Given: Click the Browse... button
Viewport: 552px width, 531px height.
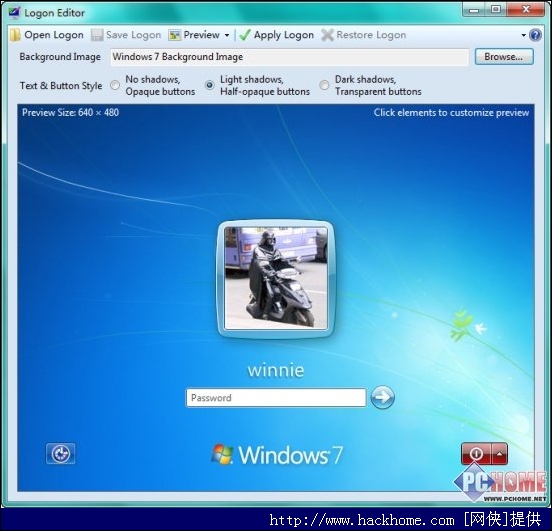Looking at the screenshot, I should [x=504, y=57].
